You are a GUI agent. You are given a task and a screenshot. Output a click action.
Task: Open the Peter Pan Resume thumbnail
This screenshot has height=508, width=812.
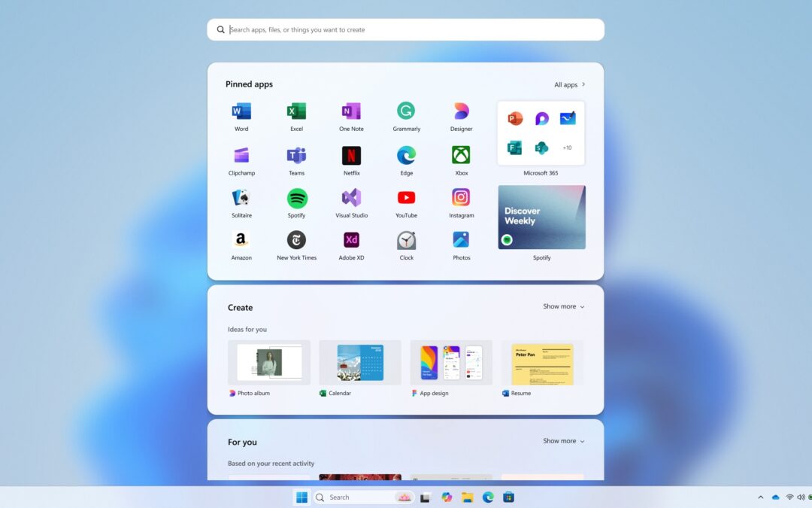pyautogui.click(x=542, y=362)
